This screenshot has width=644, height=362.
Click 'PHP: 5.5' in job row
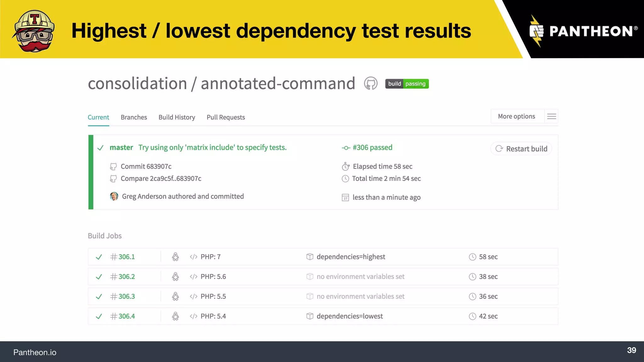(213, 296)
